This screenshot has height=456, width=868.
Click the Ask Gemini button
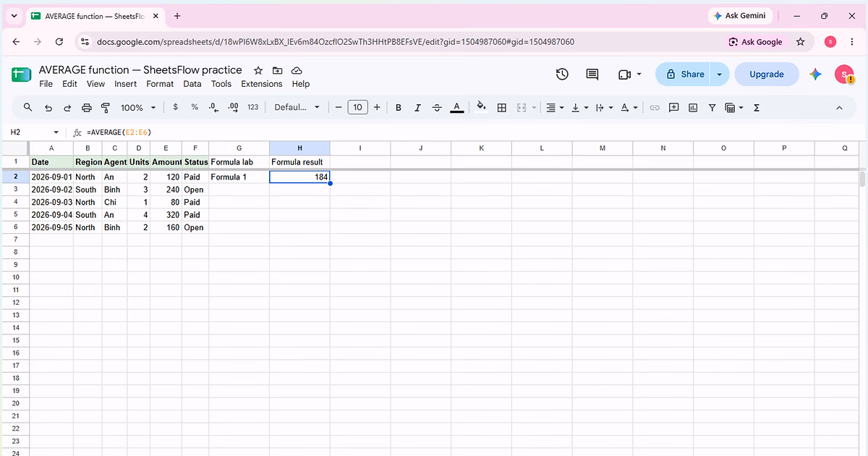740,15
